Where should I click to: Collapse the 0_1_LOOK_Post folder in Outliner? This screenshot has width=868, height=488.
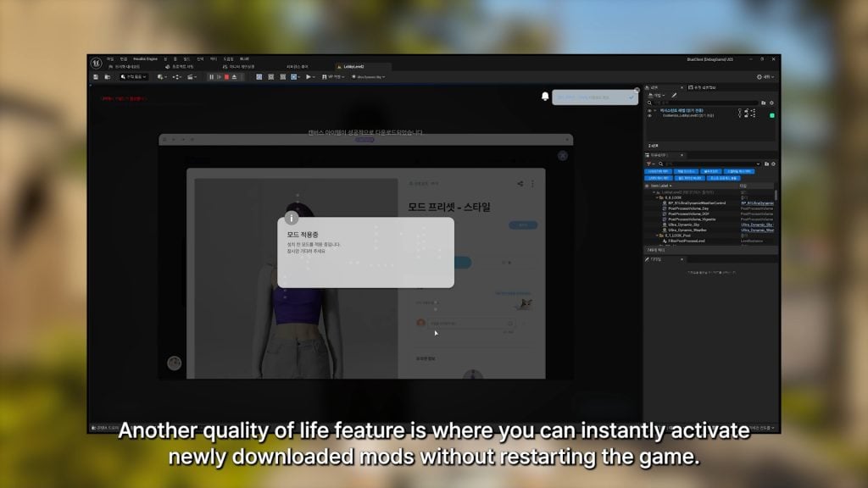pos(656,236)
